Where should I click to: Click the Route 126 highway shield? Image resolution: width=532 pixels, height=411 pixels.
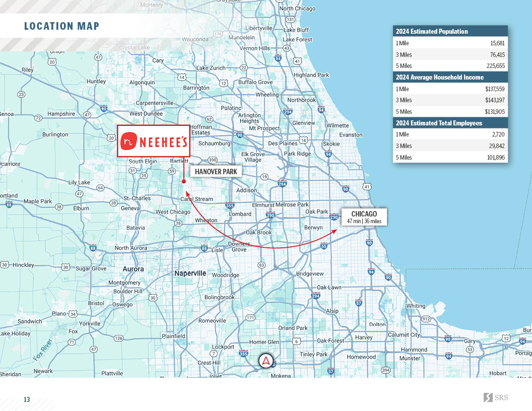118,338
